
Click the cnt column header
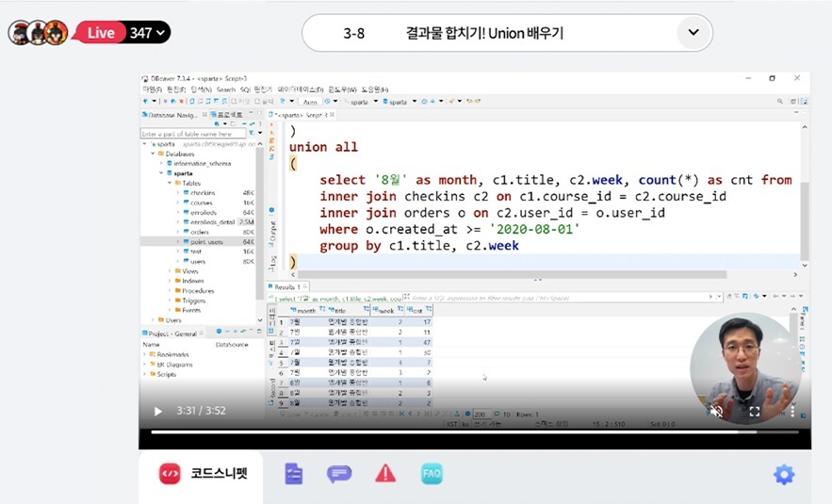click(x=417, y=310)
